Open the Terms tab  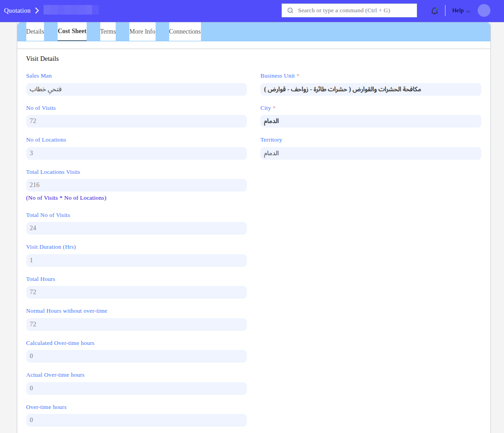tap(108, 32)
